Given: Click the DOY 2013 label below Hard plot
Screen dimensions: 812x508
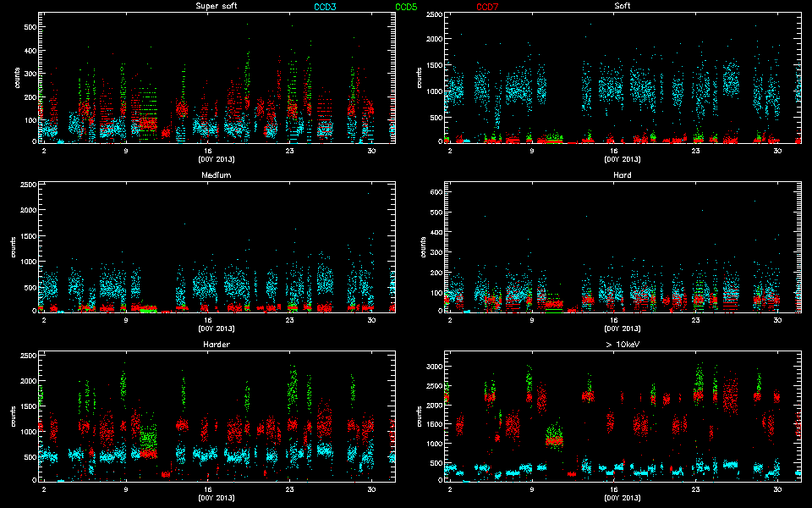Looking at the screenshot, I should (x=622, y=328).
